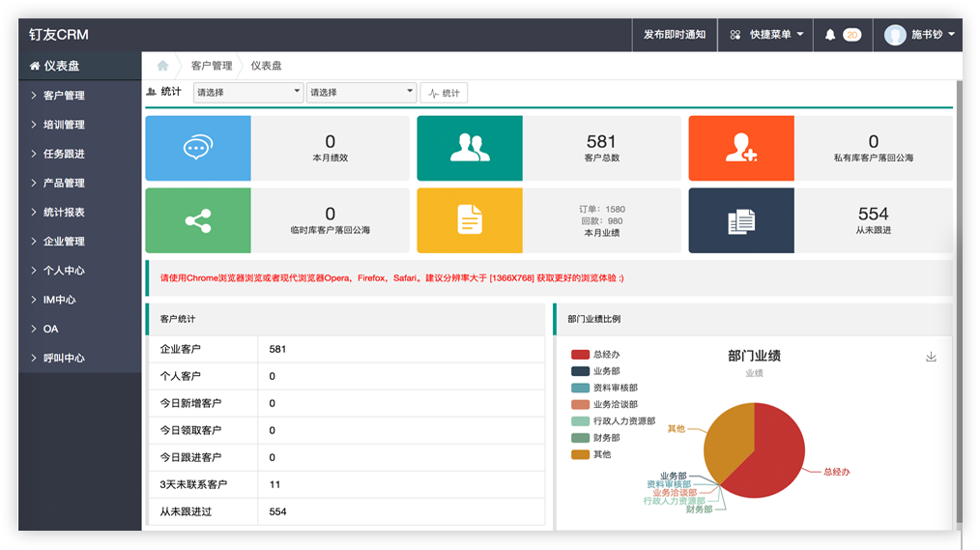Click the 发布即时通知 button
Image resolution: width=980 pixels, height=550 pixels.
click(x=675, y=35)
